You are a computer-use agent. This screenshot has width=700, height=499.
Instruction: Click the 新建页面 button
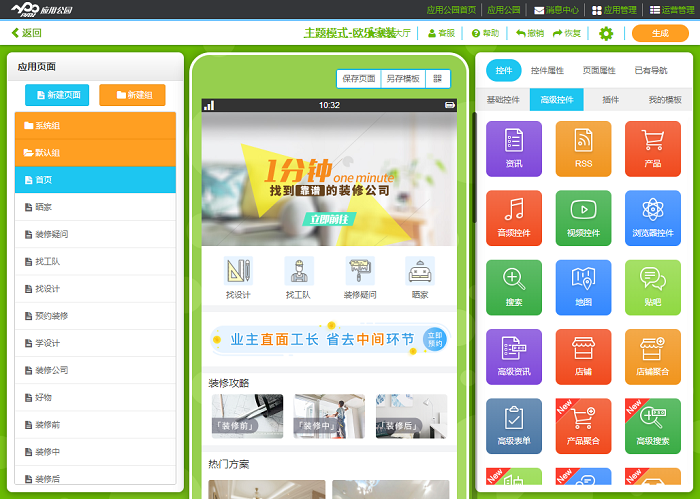[57, 95]
